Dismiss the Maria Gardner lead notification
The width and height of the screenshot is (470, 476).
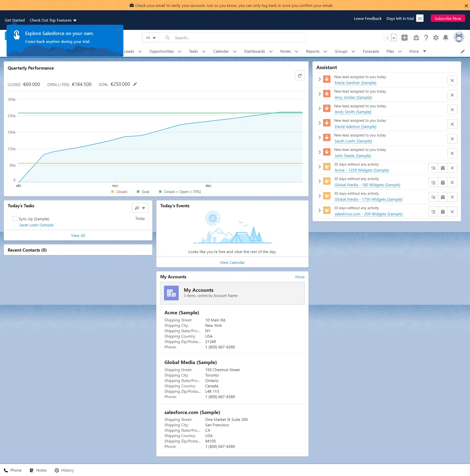[452, 80]
